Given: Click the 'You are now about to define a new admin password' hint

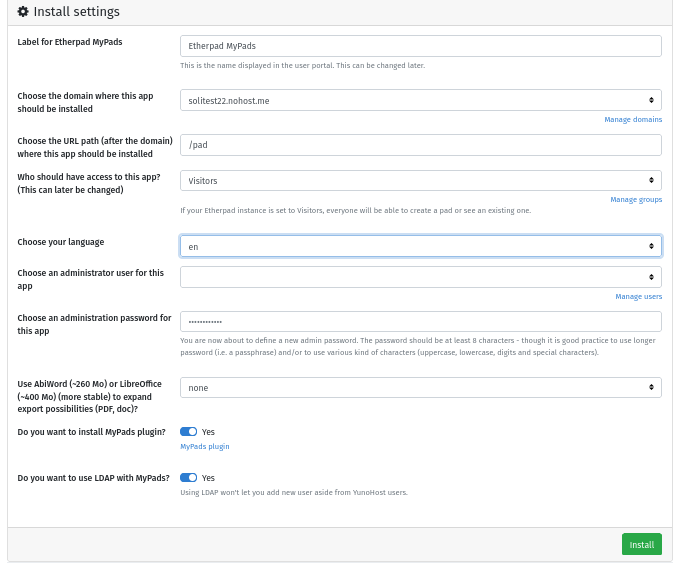Looking at the screenshot, I should point(418,347).
